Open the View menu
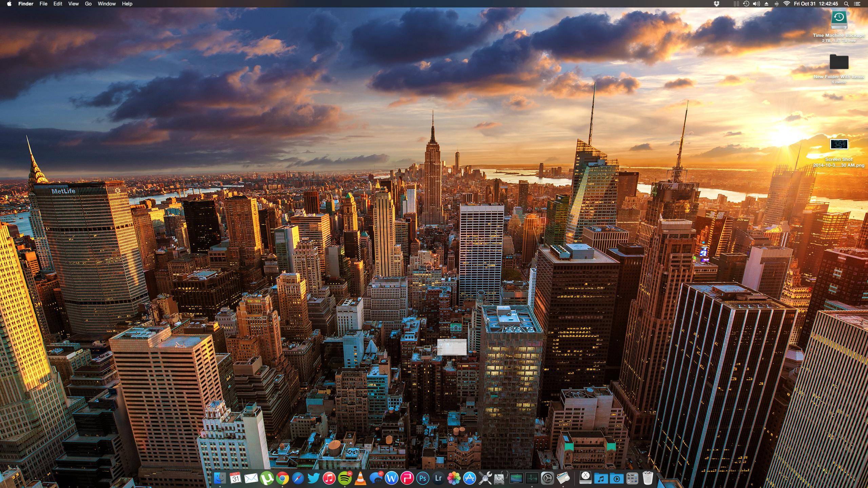This screenshot has width=868, height=488. click(73, 4)
